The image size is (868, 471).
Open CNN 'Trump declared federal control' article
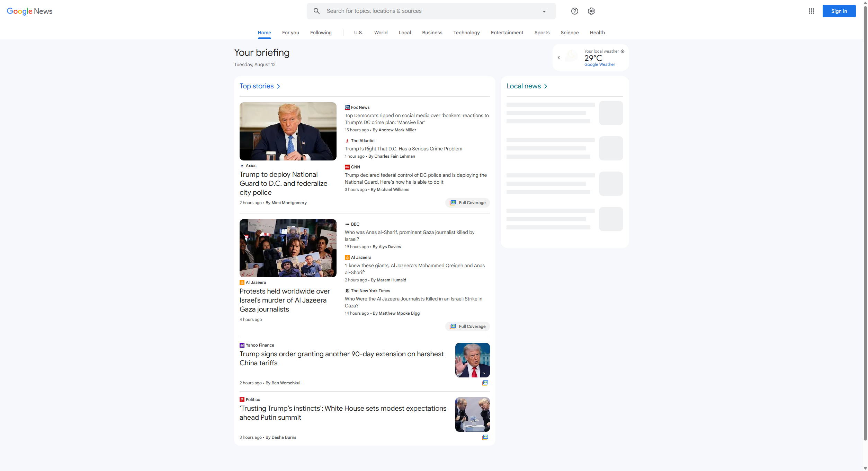415,178
